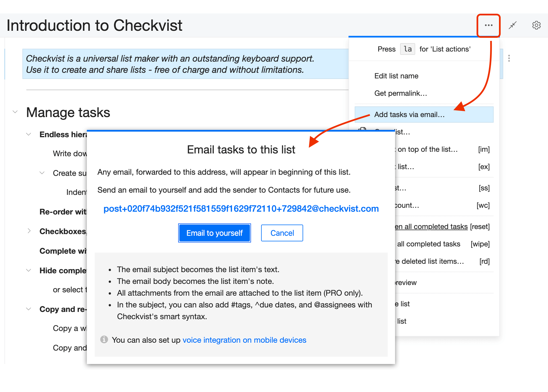Open the three-dots list actions menu
Image resolution: width=548 pixels, height=392 pixels.
pyautogui.click(x=489, y=25)
